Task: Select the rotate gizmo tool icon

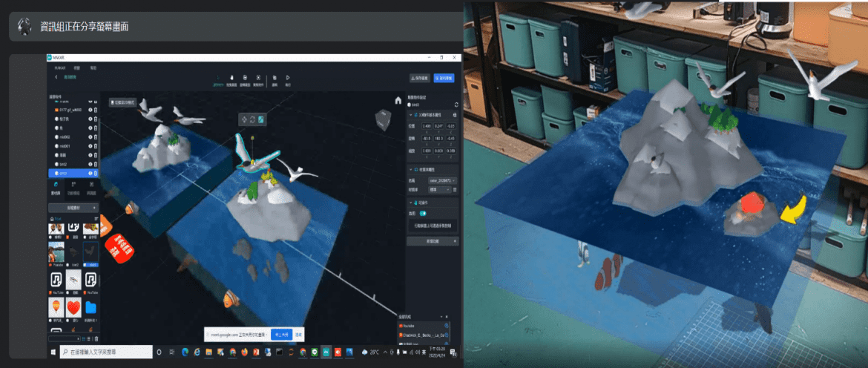Action: [252, 119]
